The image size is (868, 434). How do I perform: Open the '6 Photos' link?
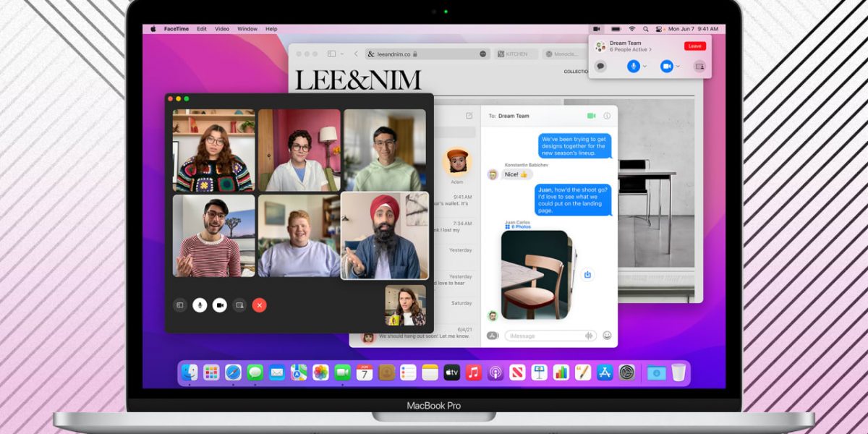point(518,226)
